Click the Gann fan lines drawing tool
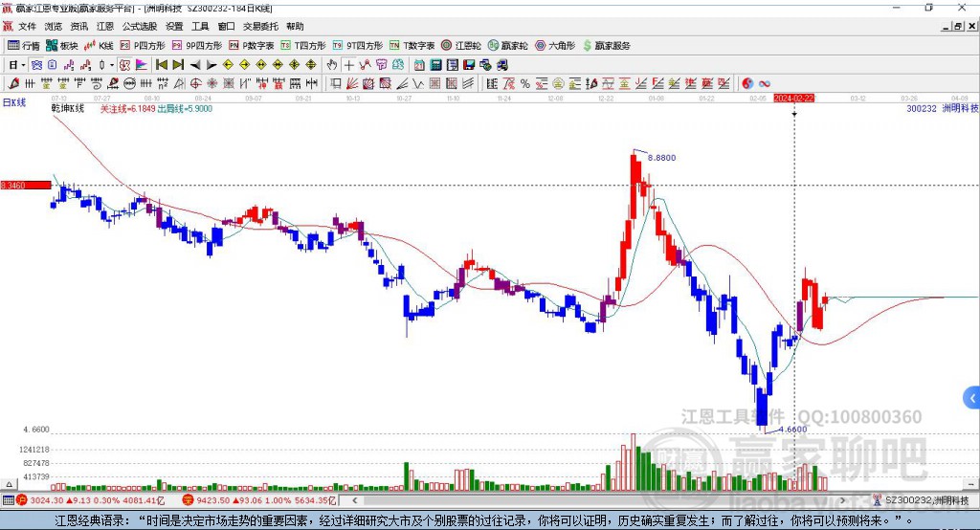This screenshot has height=530, width=980. pos(352,84)
